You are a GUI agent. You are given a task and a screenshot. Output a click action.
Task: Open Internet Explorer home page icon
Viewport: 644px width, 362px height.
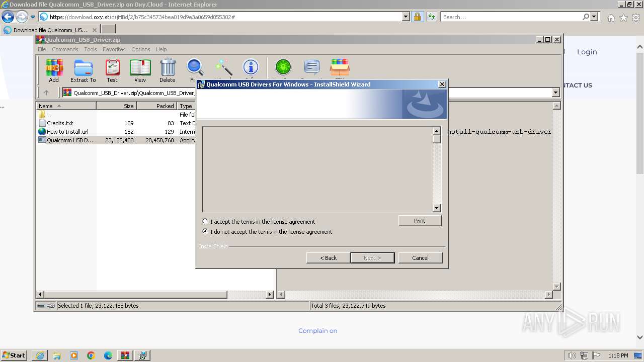point(611,18)
